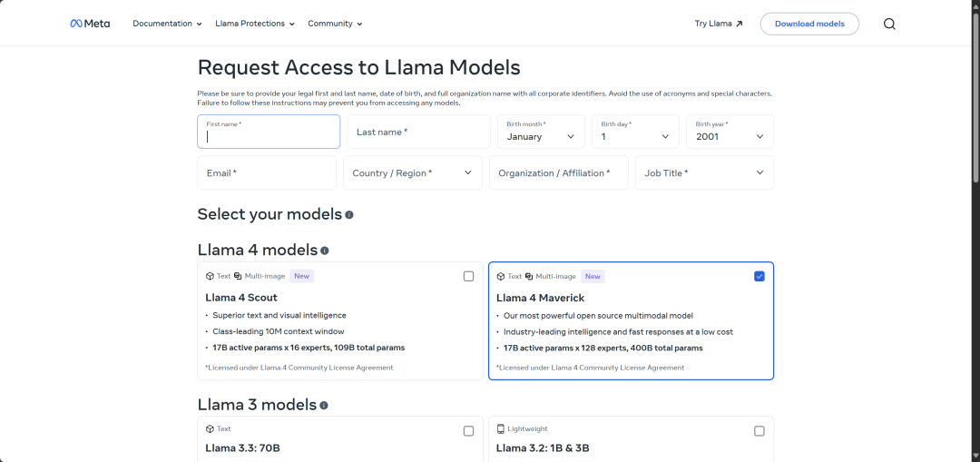Expand the Community menu
This screenshot has width=980, height=462.
point(335,24)
